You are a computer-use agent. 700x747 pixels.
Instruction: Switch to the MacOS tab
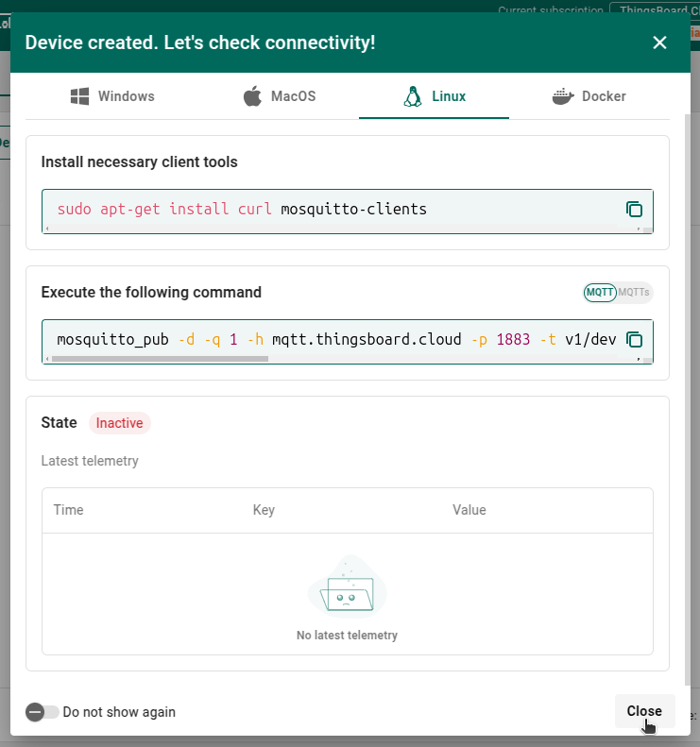pos(280,96)
